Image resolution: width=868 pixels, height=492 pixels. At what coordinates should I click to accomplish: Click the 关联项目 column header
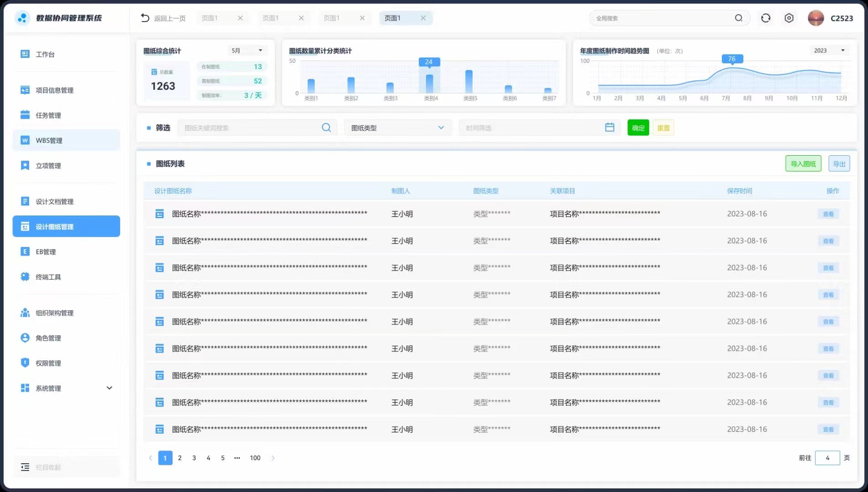coord(562,191)
